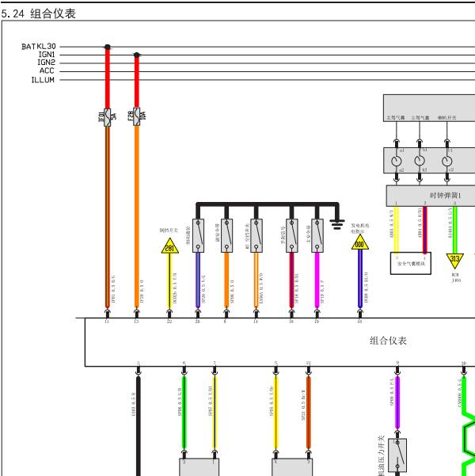Screen dimensions: 475x476
Task: Click the purple SP20 wire to pin 20
Action: 198,280
